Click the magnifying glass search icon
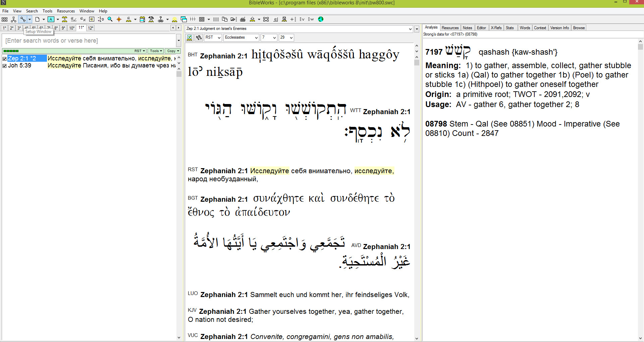Screen dimensions: 644x342 pyautogui.click(x=110, y=19)
